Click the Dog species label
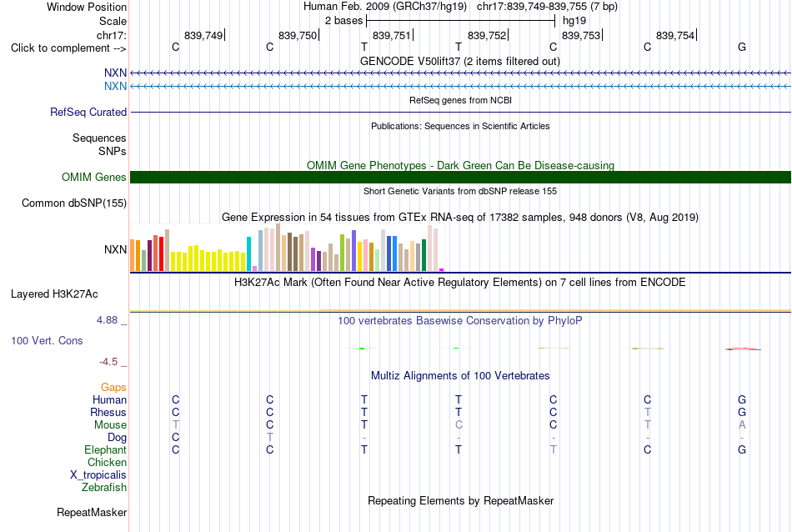The image size is (792, 532). (117, 438)
